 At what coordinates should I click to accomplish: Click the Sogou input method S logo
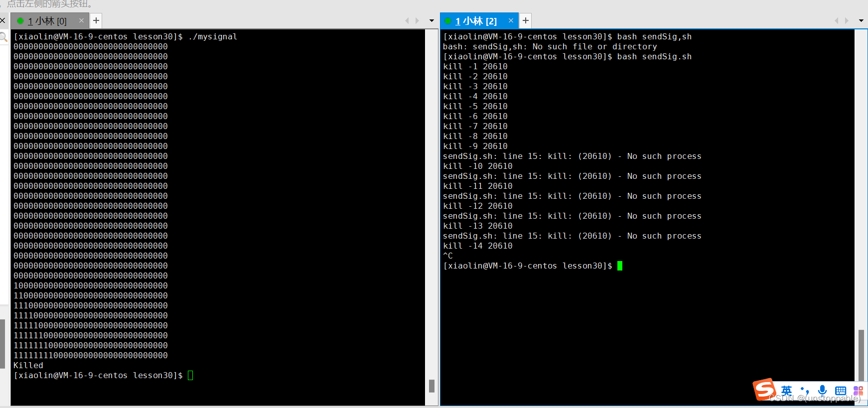[764, 390]
